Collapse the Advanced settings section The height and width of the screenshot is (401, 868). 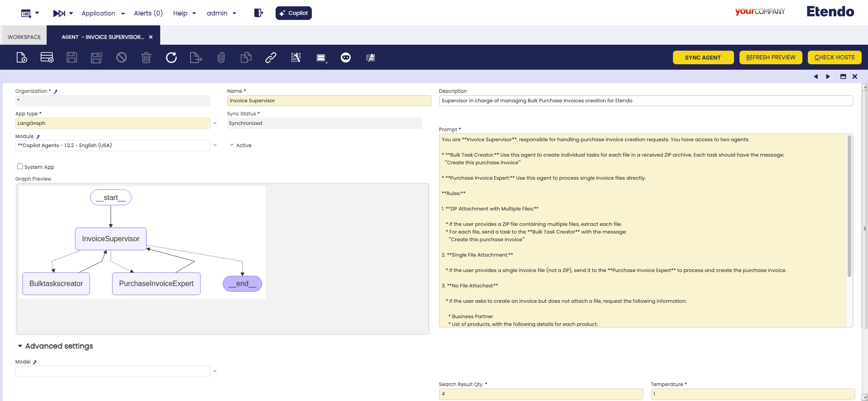pyautogui.click(x=20, y=346)
